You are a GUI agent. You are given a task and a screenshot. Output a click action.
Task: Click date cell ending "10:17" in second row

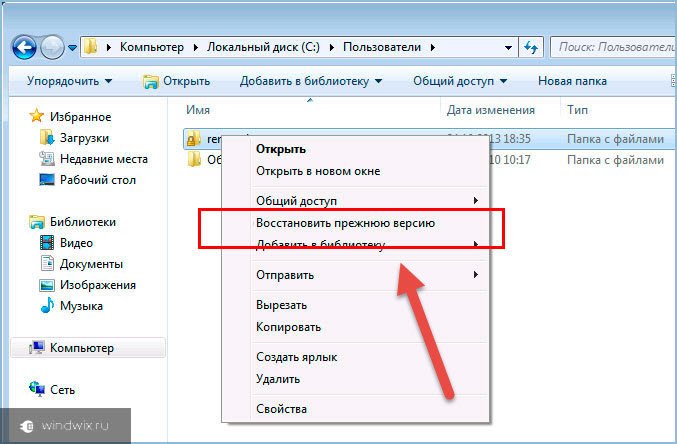(x=509, y=160)
